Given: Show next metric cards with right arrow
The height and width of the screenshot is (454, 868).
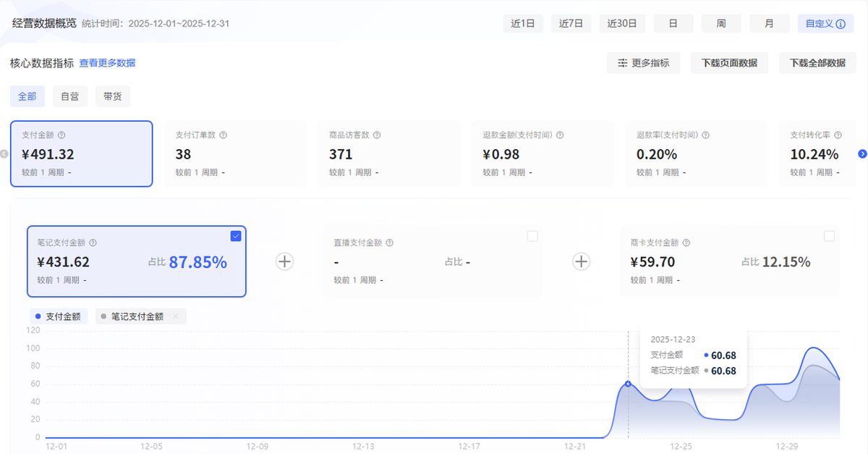Looking at the screenshot, I should 862,154.
